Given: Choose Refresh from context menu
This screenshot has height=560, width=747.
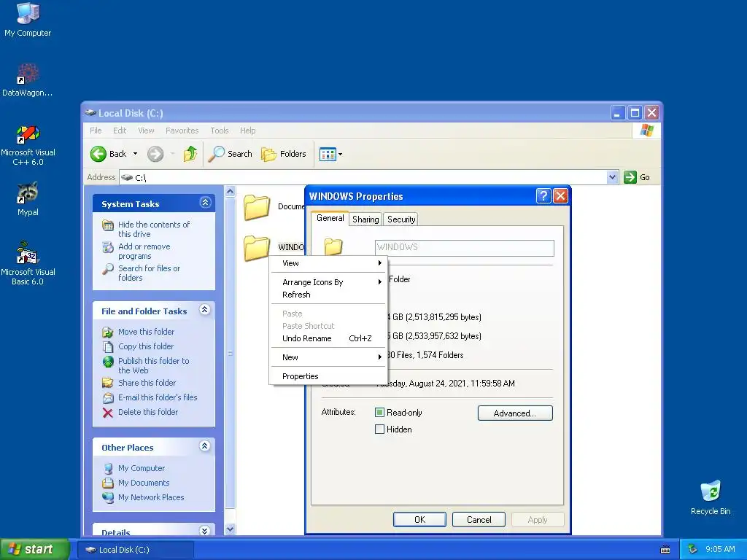Looking at the screenshot, I should pyautogui.click(x=328, y=295).
